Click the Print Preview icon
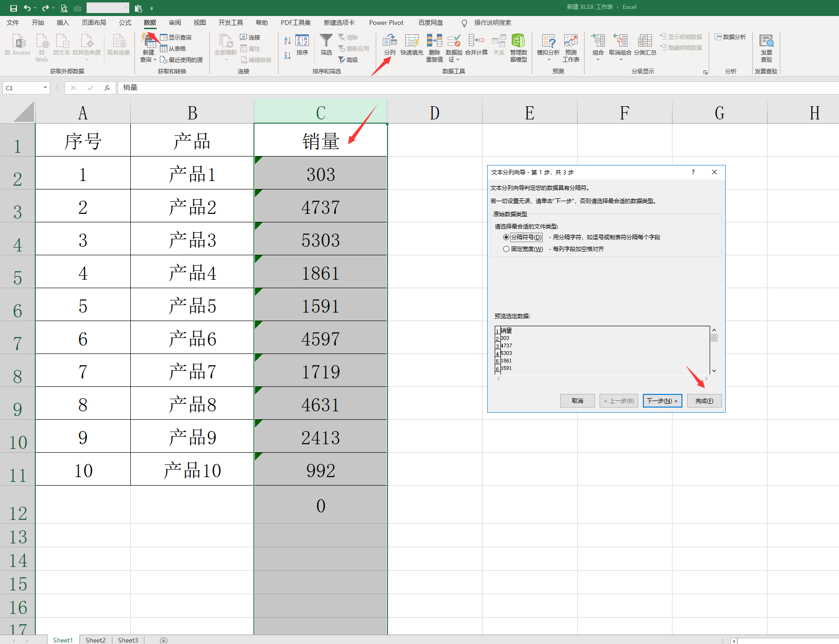Screen dimensions: 839x644 click(x=64, y=8)
